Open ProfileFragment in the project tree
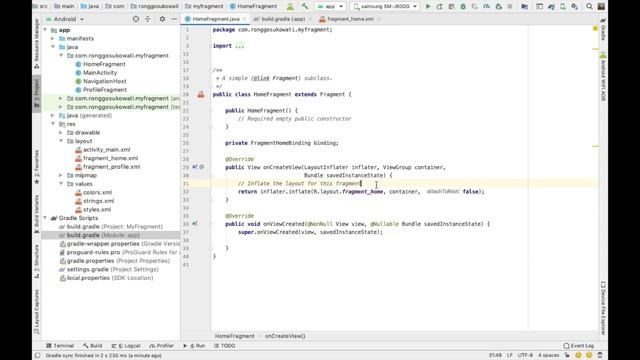The image size is (640, 360). click(105, 90)
